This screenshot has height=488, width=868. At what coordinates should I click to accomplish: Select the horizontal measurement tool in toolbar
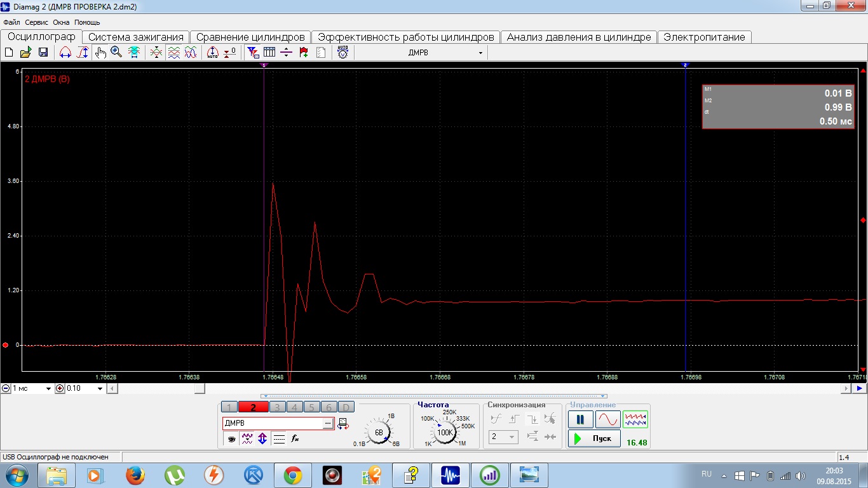(65, 53)
